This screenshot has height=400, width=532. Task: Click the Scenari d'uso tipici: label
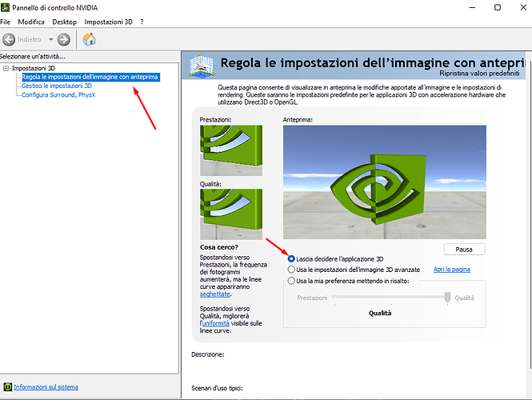tap(217, 388)
